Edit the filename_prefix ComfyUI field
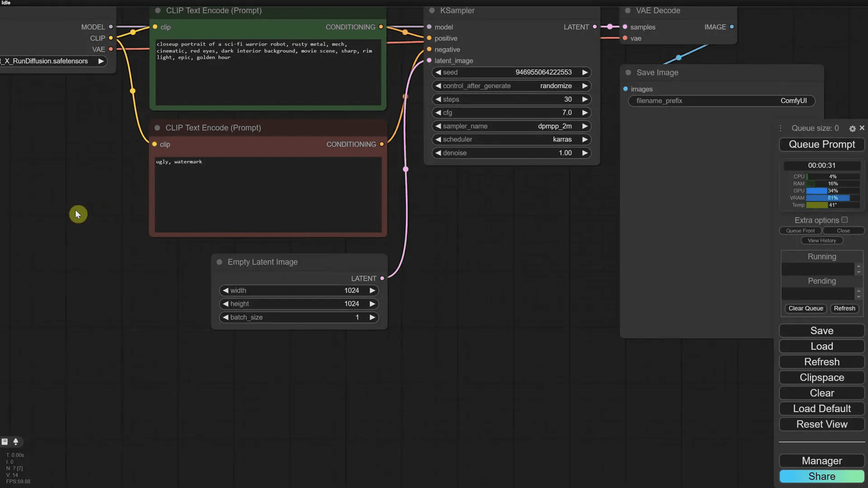This screenshot has width=868, height=488. (x=722, y=101)
